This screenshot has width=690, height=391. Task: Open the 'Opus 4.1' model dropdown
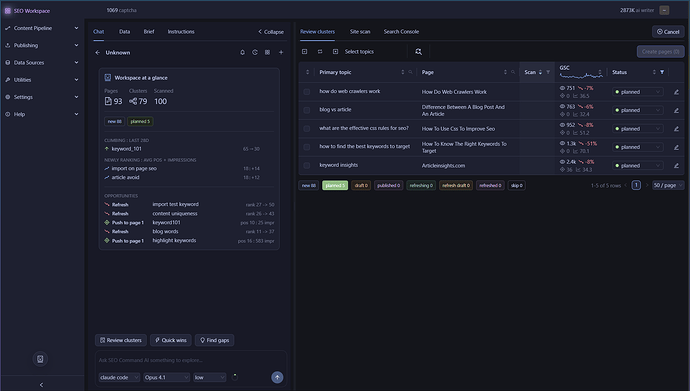(166, 377)
